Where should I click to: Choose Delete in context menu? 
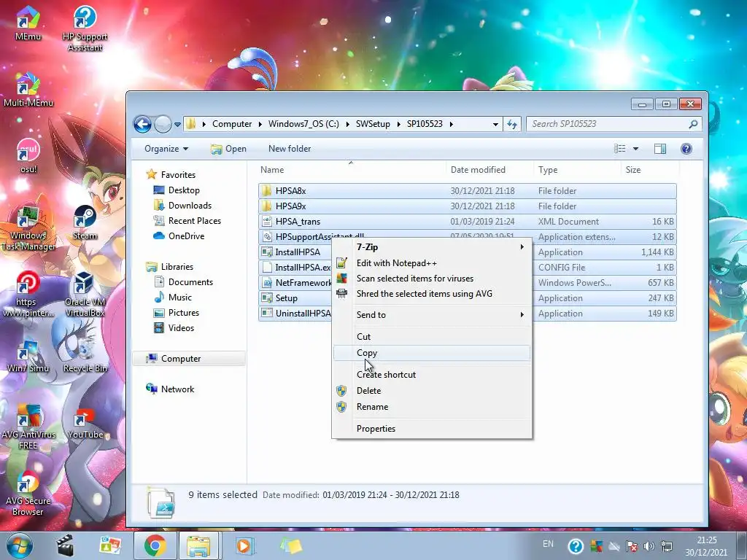pyautogui.click(x=432, y=391)
